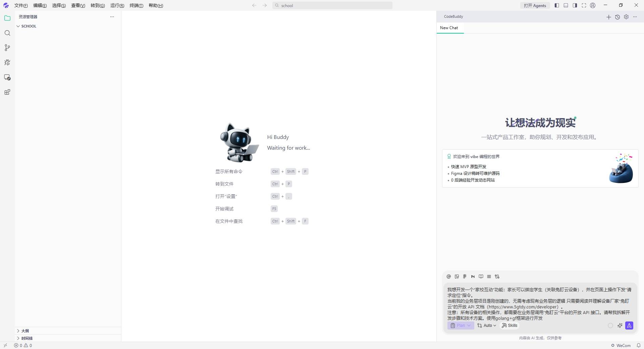Open CodeBuddy settings gear icon
This screenshot has width=644, height=349.
point(626,17)
